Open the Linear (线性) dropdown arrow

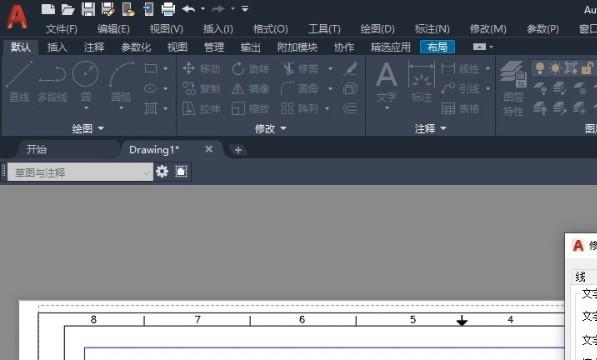pyautogui.click(x=488, y=69)
